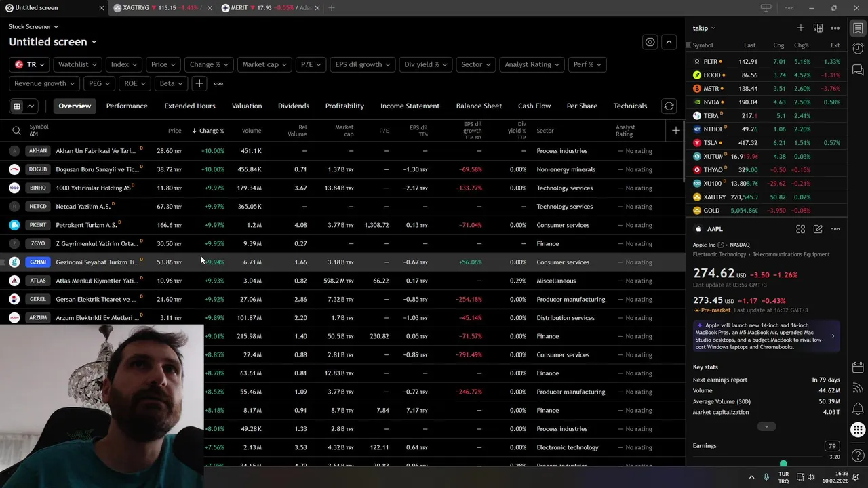Switch to the Technicals tab

point(630,106)
